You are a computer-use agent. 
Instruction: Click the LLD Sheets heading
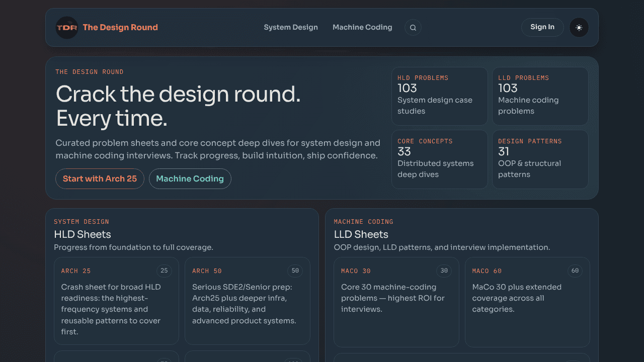pos(361,234)
